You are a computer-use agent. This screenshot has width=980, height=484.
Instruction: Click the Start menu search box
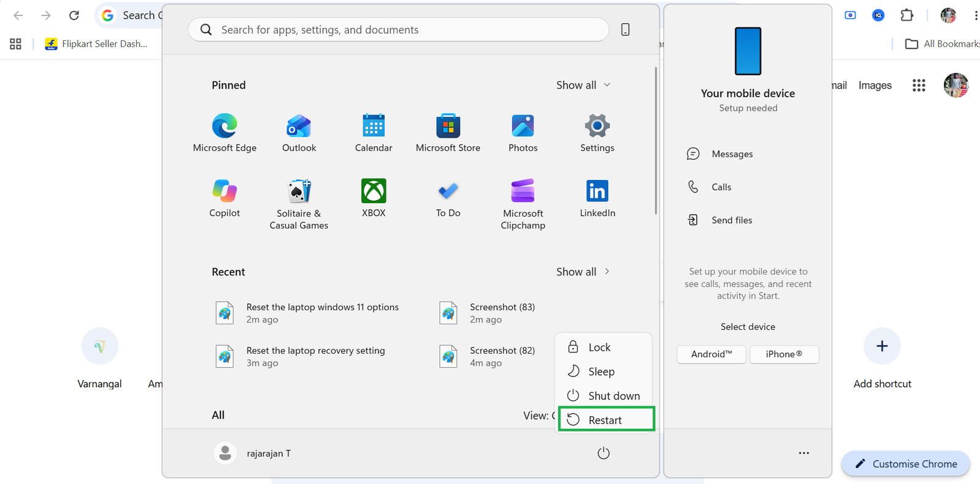398,29
